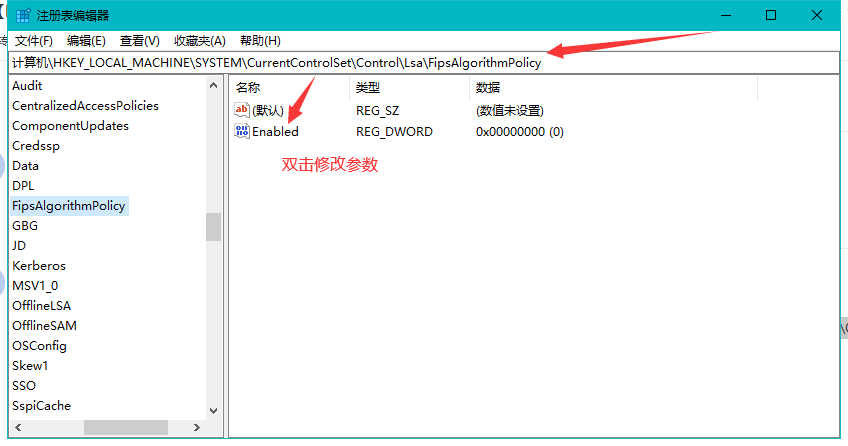Select the OSConfig registry key
Image resolution: width=848 pixels, height=446 pixels.
click(x=39, y=346)
